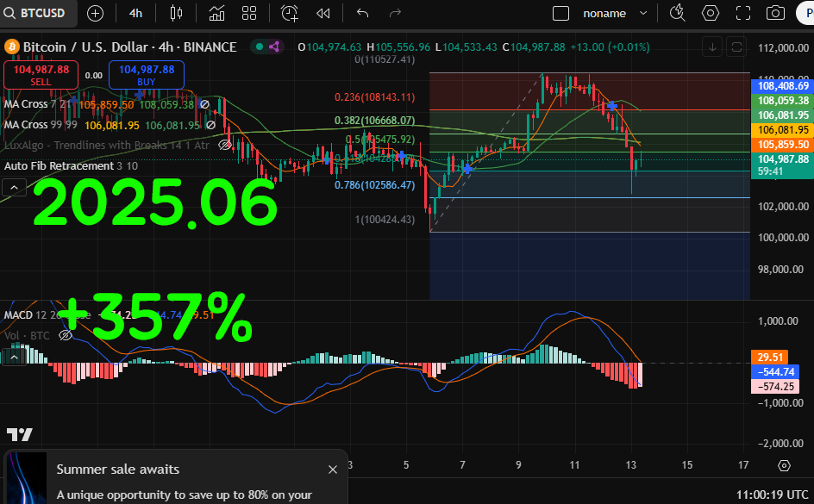Show the hidden Vol · BTC indicator
Image resolution: width=814 pixels, height=504 pixels.
coord(65,335)
